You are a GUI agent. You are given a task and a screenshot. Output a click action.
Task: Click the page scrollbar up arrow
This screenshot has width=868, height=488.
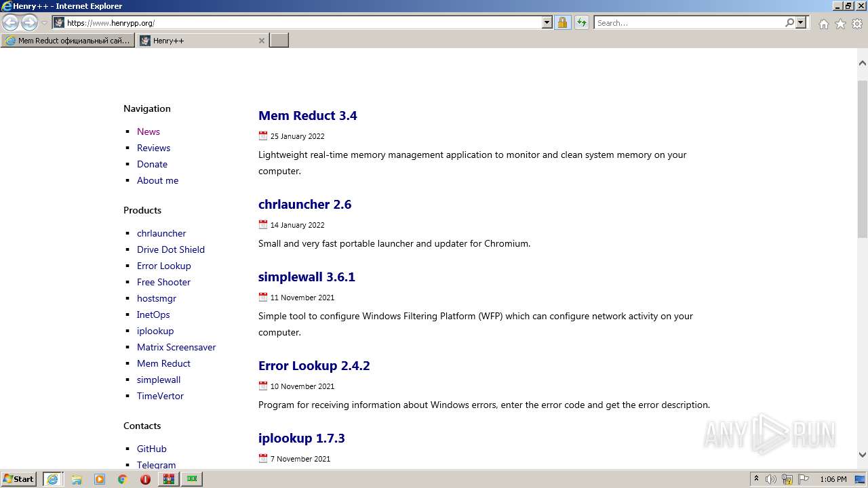[863, 63]
